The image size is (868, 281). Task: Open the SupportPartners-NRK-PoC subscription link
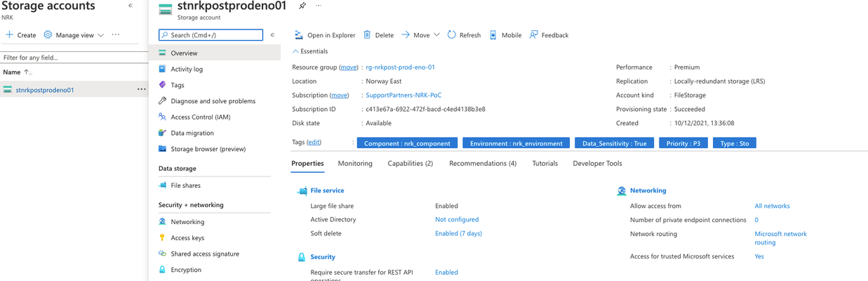[x=404, y=95]
